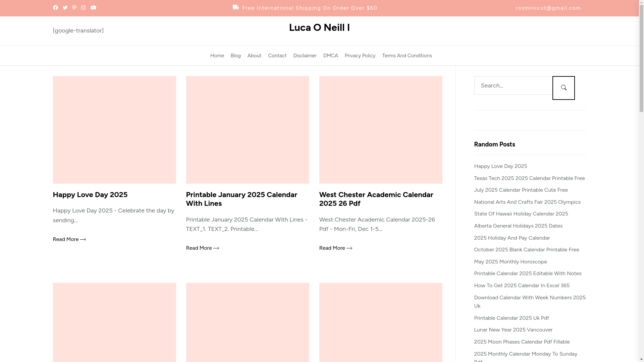Open How To Get 2025 Calendar In Excel 365
Screen dimensions: 644x362
pyautogui.click(x=522, y=286)
